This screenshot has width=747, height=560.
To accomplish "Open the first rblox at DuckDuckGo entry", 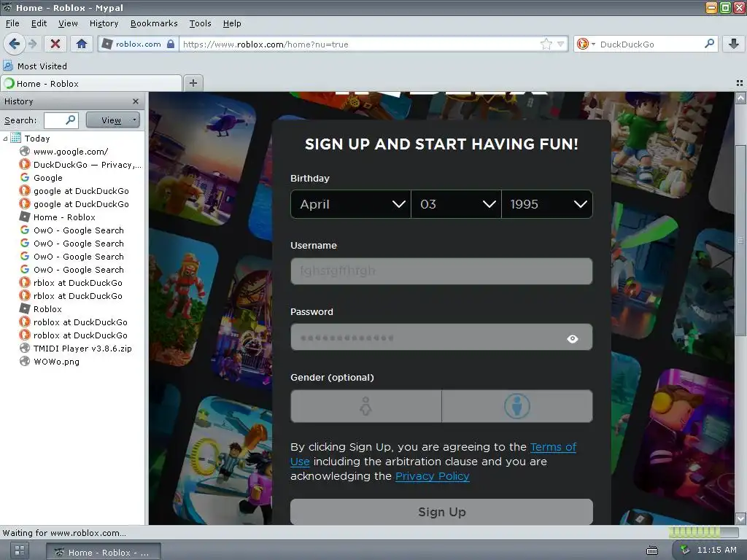I will [71, 283].
